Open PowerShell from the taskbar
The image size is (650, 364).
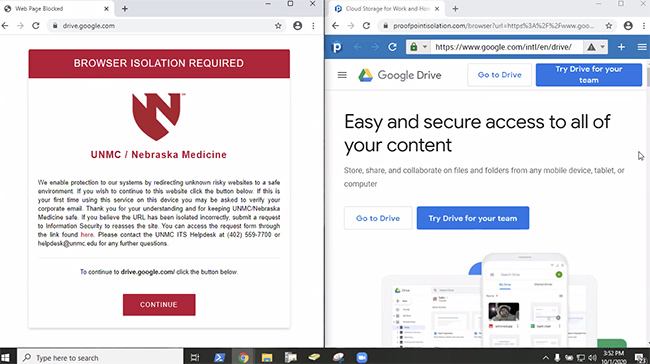[219, 357]
